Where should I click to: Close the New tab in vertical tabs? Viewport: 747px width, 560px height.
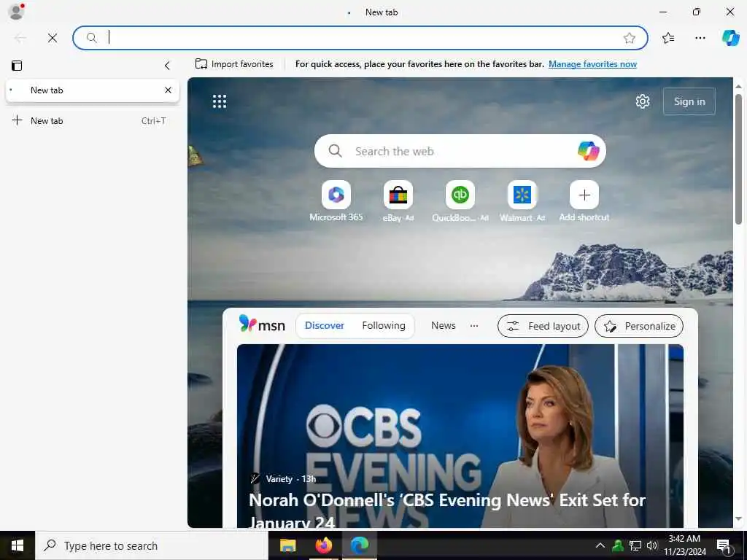(169, 90)
